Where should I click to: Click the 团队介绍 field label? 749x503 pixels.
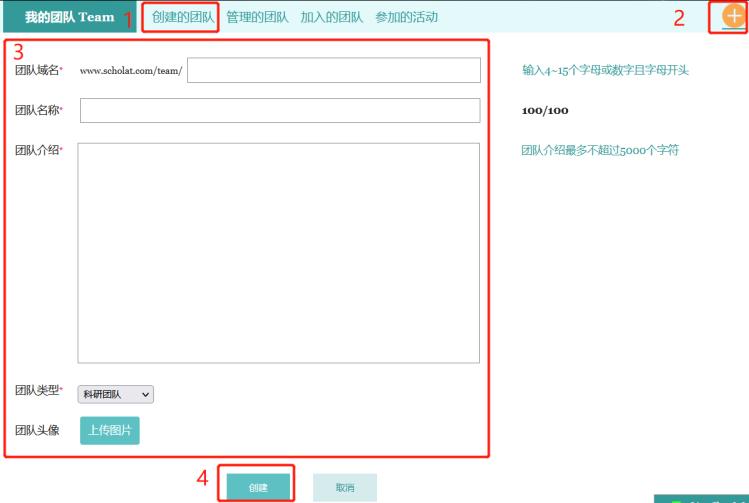point(37,151)
